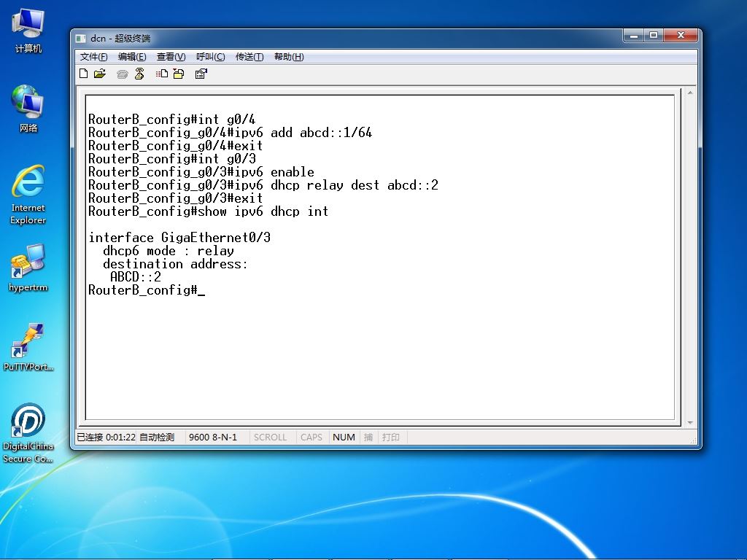The width and height of the screenshot is (747, 560).
Task: Select the DigitalChina Secure desktop shortcut
Action: [28, 432]
